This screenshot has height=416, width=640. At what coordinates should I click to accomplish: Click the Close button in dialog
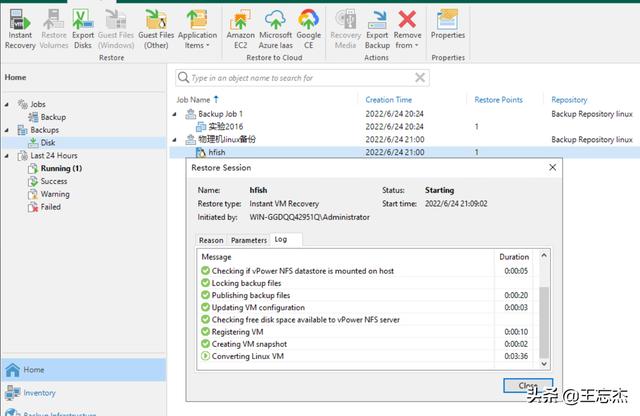coord(528,385)
